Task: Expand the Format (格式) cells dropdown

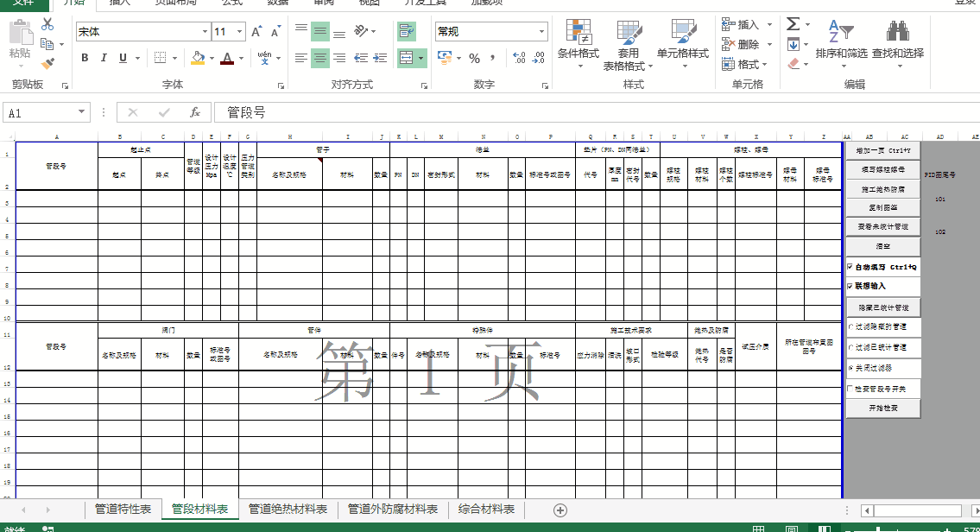Action: (x=764, y=65)
